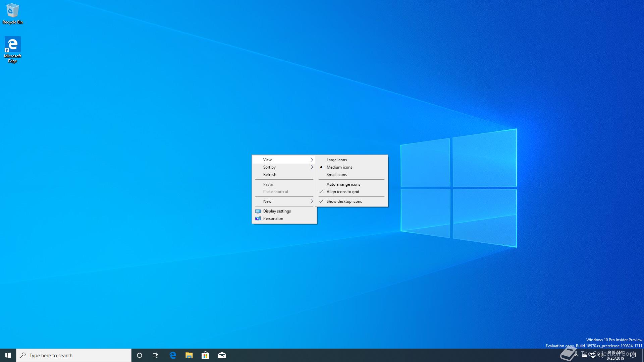Open Microsoft Store from the taskbar
This screenshot has width=644, height=362.
click(x=205, y=355)
